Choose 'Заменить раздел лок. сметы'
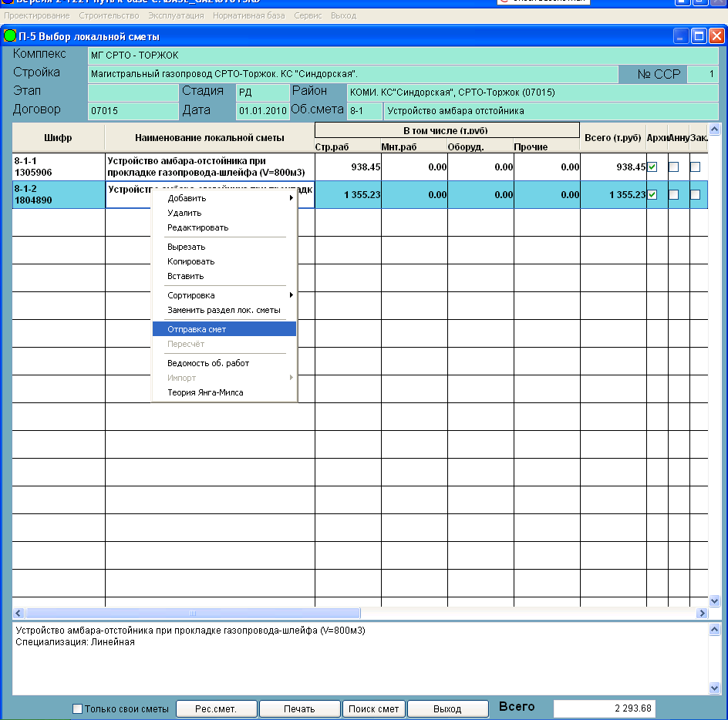The width and height of the screenshot is (728, 720). point(224,310)
